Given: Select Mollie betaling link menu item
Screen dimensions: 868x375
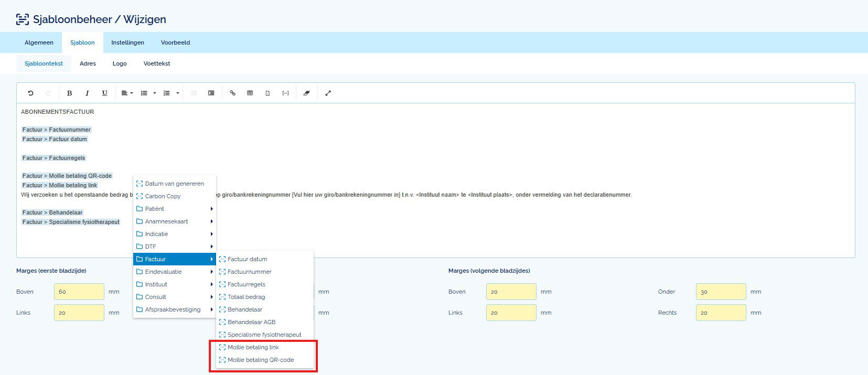Looking at the screenshot, I should [253, 347].
